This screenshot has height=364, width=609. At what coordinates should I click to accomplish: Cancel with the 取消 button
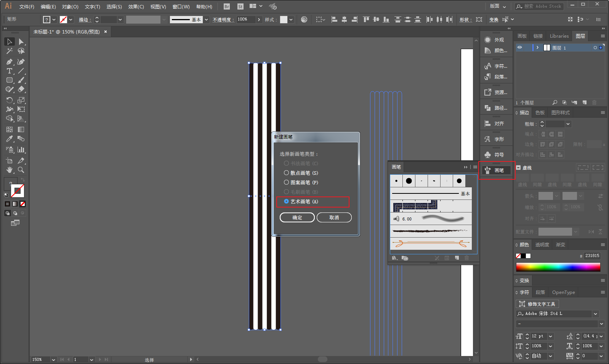(334, 217)
